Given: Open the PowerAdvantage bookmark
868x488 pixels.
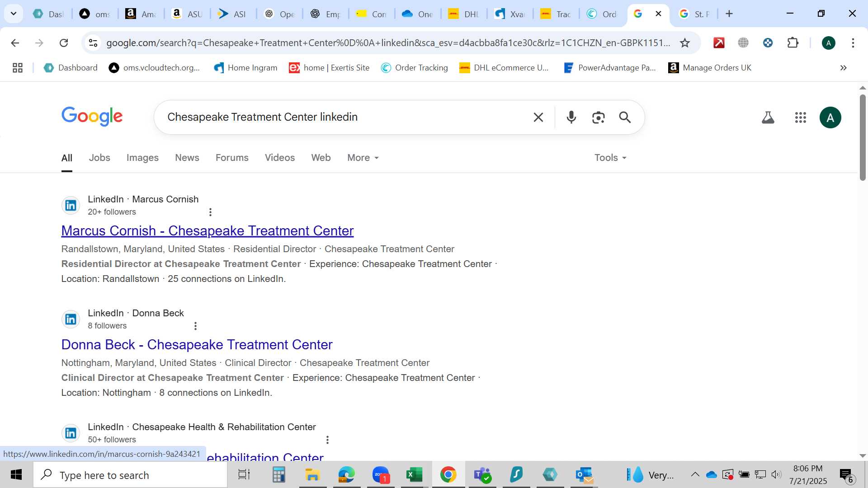Looking at the screenshot, I should coord(610,68).
